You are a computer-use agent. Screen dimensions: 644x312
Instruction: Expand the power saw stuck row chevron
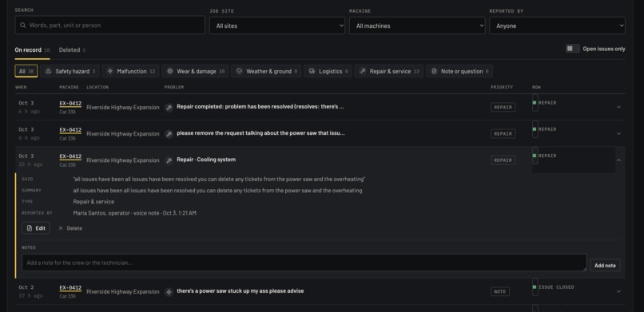click(x=618, y=291)
